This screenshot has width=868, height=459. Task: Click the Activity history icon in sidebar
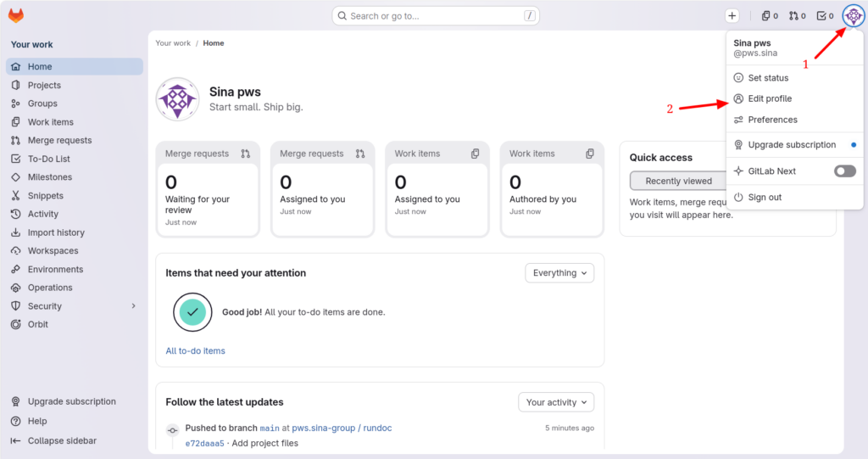click(16, 214)
